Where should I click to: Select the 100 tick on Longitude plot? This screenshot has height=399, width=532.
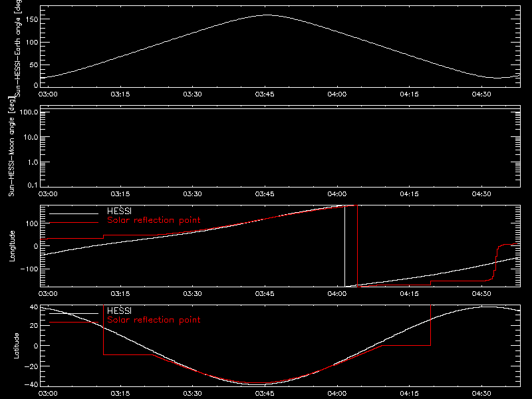coord(32,223)
